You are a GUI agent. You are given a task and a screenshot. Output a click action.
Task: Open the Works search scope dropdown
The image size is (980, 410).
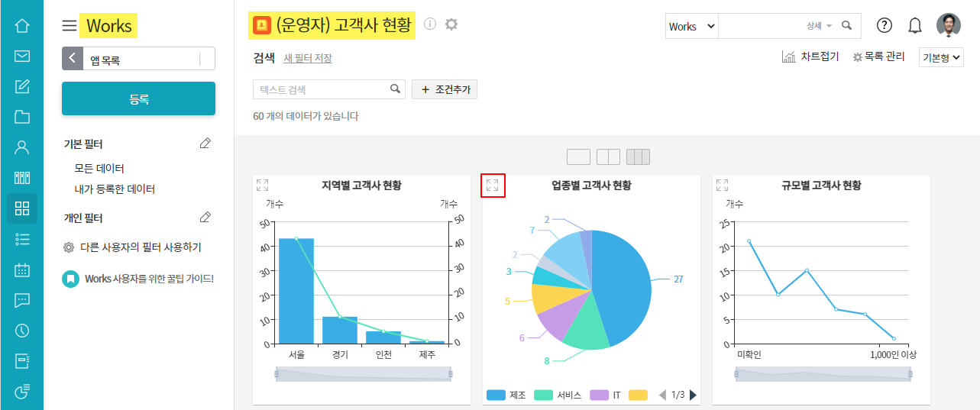(x=691, y=26)
